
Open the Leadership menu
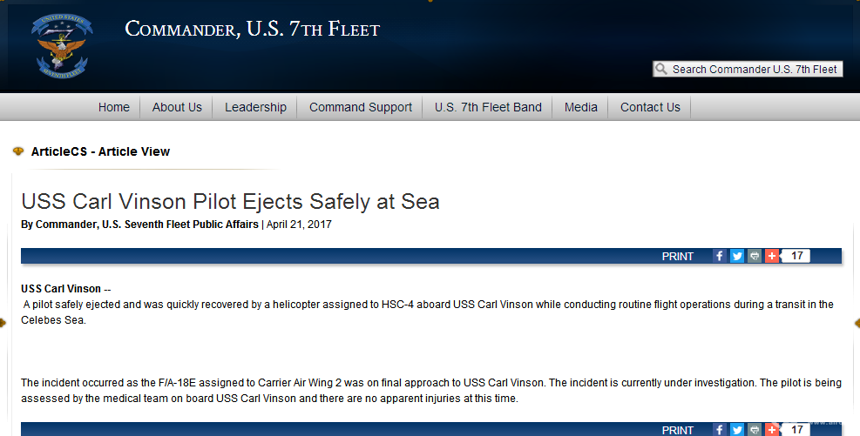coord(256,107)
